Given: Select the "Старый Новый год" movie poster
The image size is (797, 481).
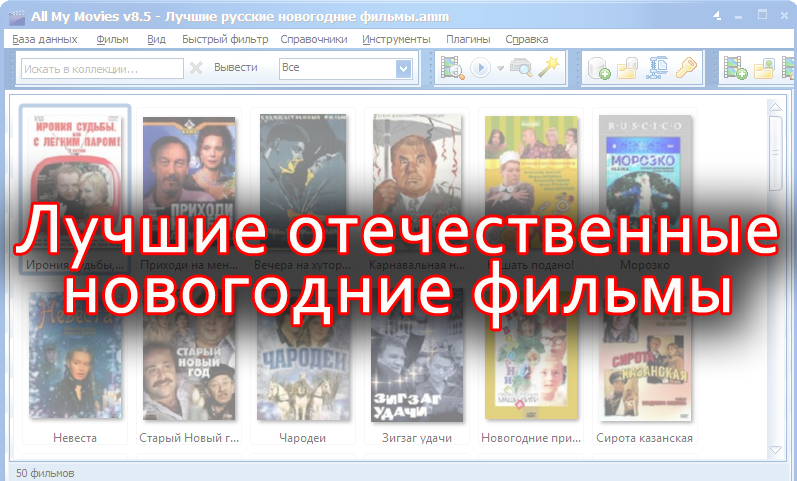Looking at the screenshot, I should click(x=189, y=355).
